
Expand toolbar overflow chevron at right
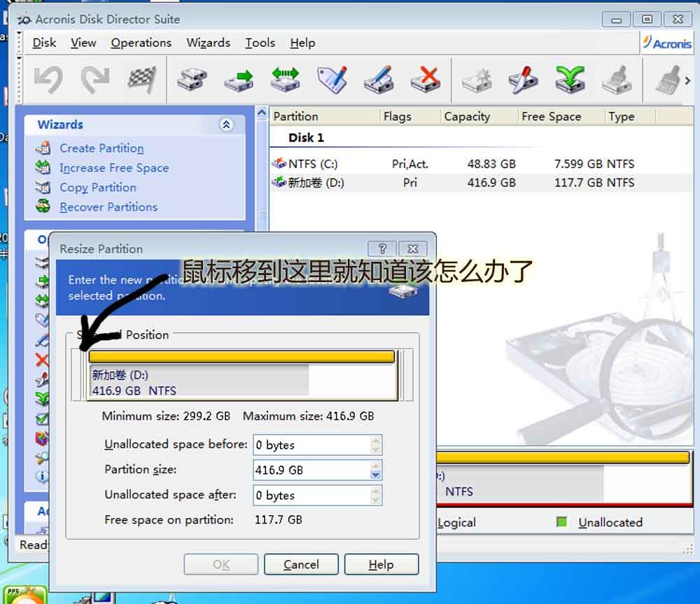coord(688,80)
